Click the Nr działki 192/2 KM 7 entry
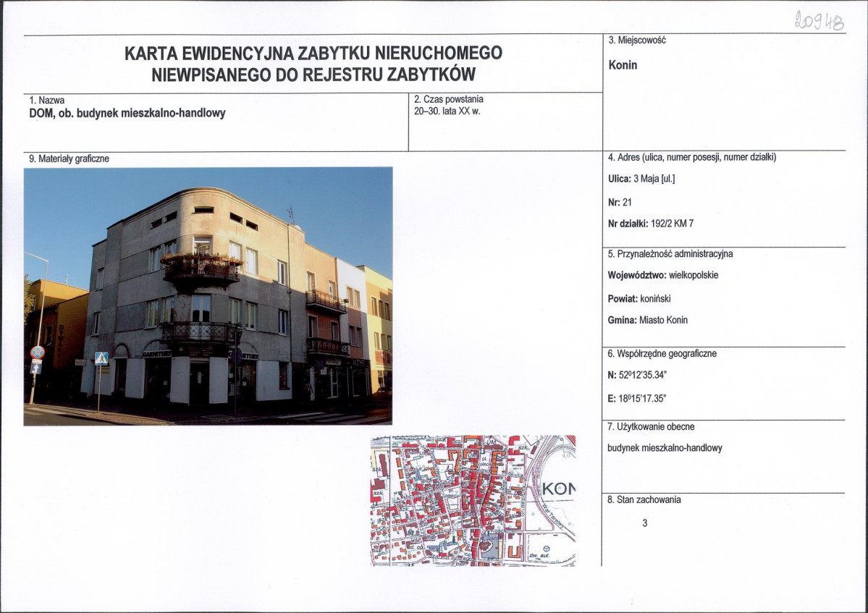868x613 pixels. (650, 224)
